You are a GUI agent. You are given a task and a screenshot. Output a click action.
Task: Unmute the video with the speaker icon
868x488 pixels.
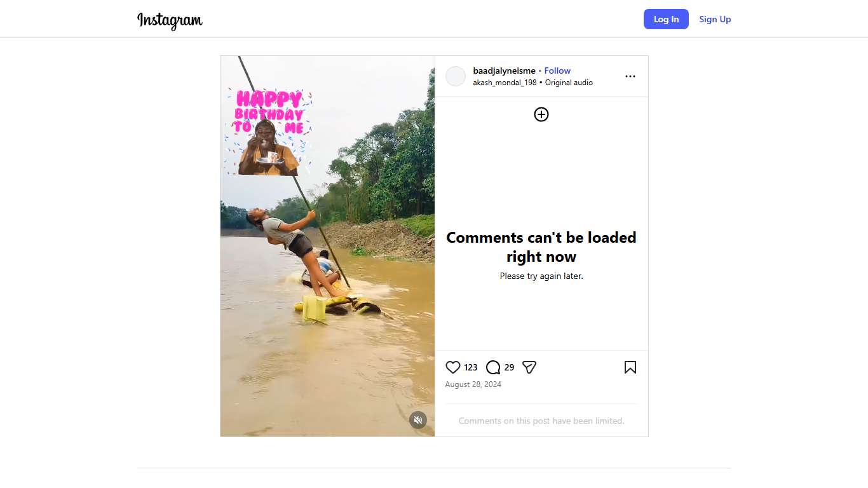click(x=417, y=420)
